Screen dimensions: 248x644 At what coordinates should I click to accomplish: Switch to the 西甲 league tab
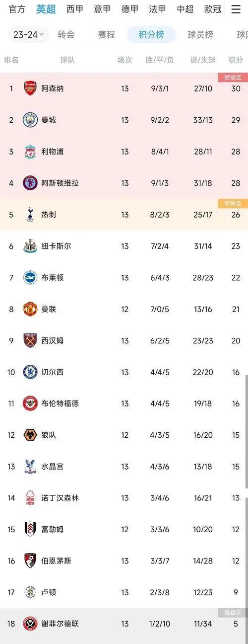point(75,9)
